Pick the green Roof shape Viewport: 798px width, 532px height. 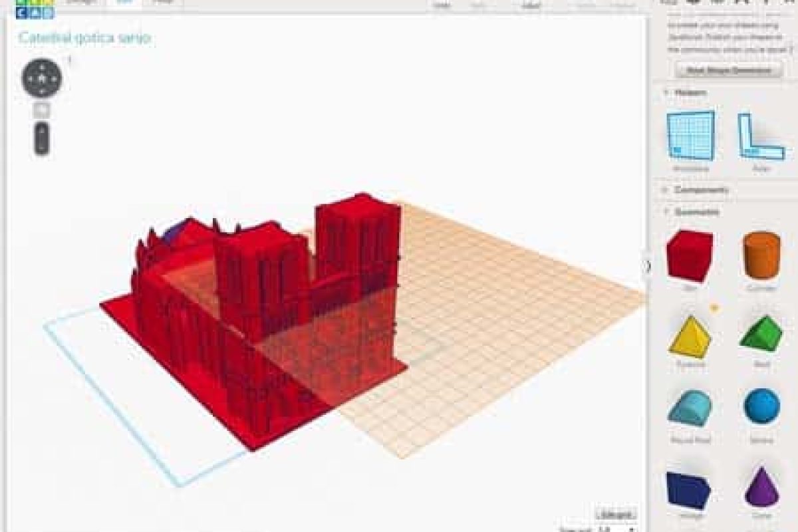tap(762, 333)
